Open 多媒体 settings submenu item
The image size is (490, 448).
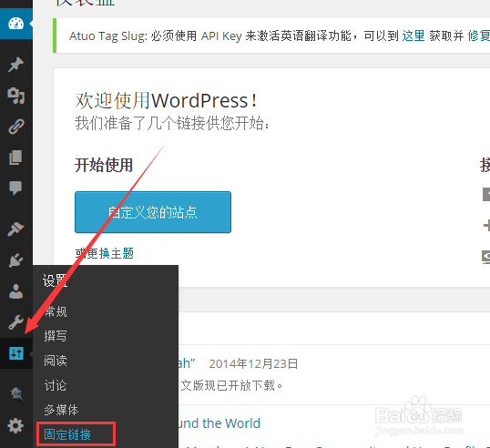point(61,410)
